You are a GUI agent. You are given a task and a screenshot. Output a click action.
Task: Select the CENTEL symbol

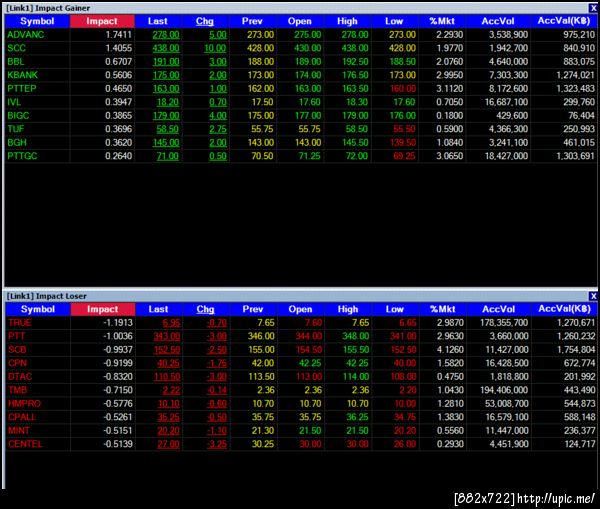click(25, 444)
